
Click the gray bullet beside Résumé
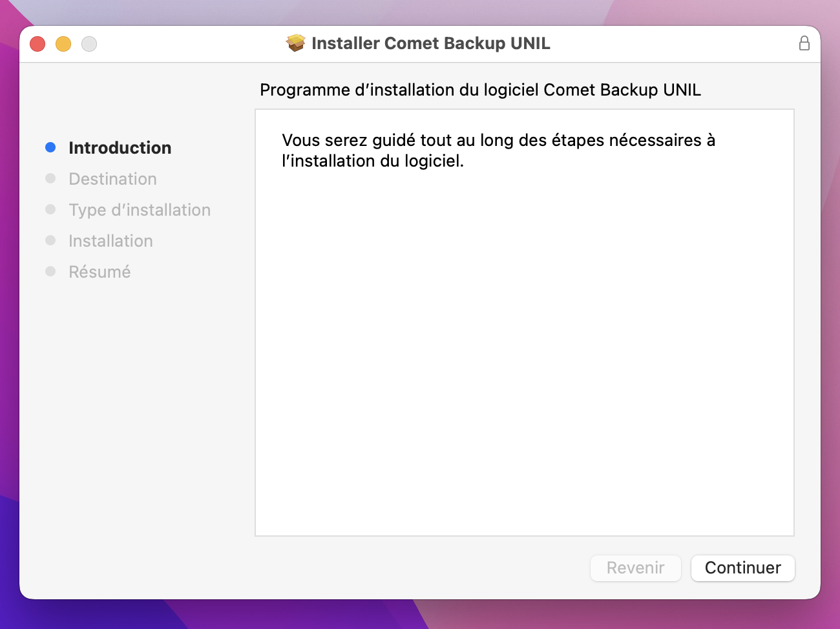click(x=50, y=271)
